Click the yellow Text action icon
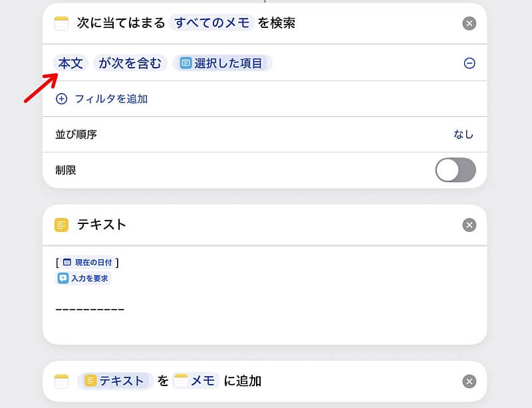Image resolution: width=532 pixels, height=408 pixels. click(61, 225)
